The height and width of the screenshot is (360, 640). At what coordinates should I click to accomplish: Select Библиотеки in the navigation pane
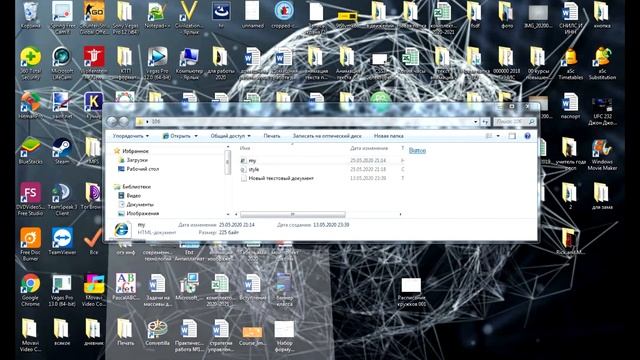(133, 187)
